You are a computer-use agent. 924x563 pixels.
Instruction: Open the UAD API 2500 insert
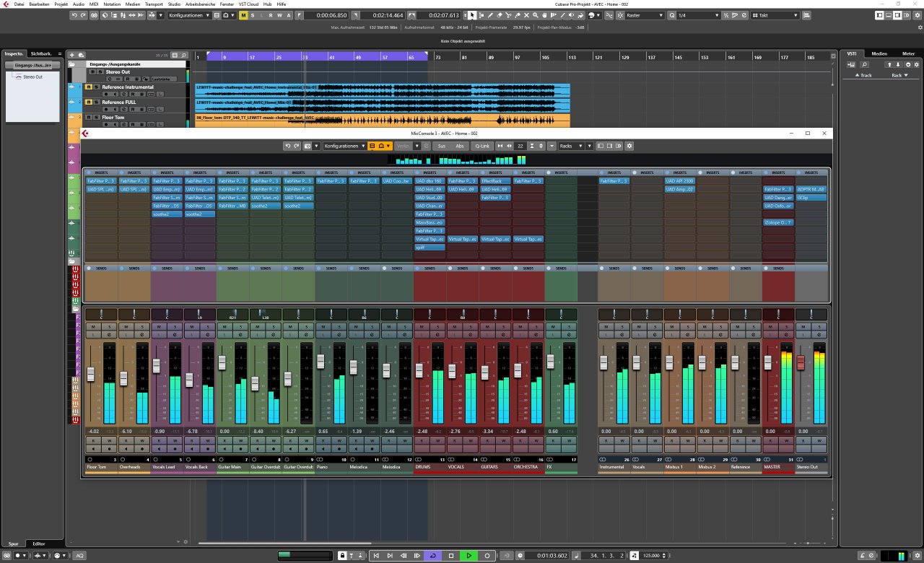click(x=680, y=181)
